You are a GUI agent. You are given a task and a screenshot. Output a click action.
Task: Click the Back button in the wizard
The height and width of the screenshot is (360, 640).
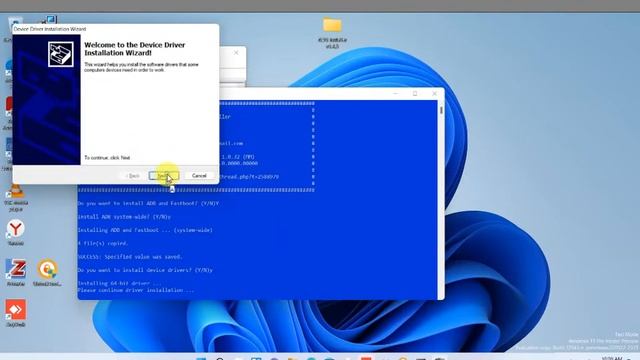point(133,176)
